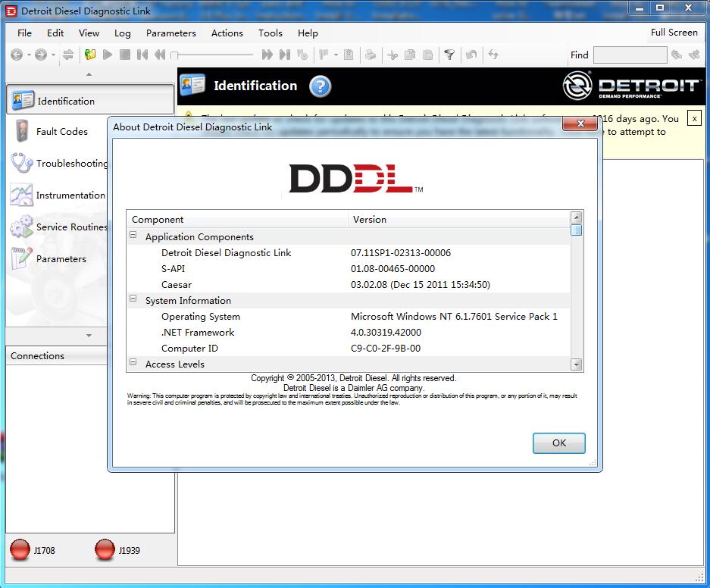The image size is (710, 588).
Task: Click the J1939 red status indicator
Action: 105,550
